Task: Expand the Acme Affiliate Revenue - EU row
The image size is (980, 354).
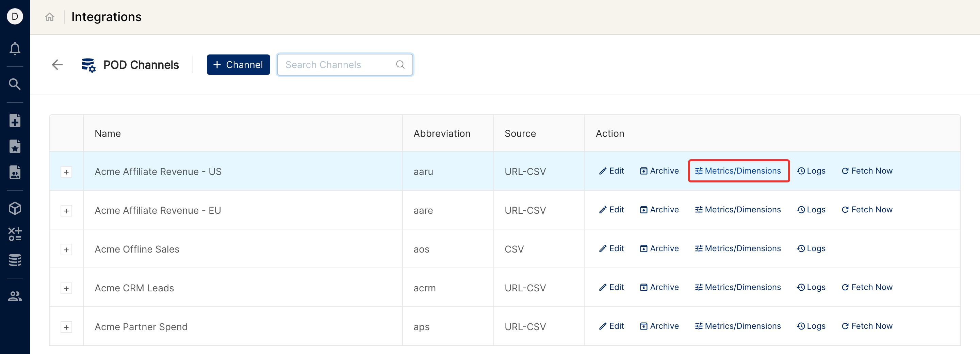Action: (x=66, y=211)
